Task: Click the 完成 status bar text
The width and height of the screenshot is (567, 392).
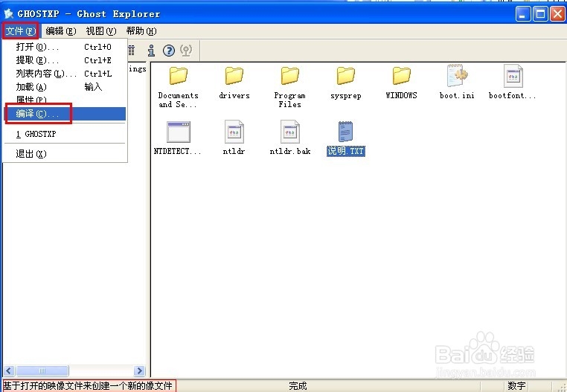Action: [298, 386]
